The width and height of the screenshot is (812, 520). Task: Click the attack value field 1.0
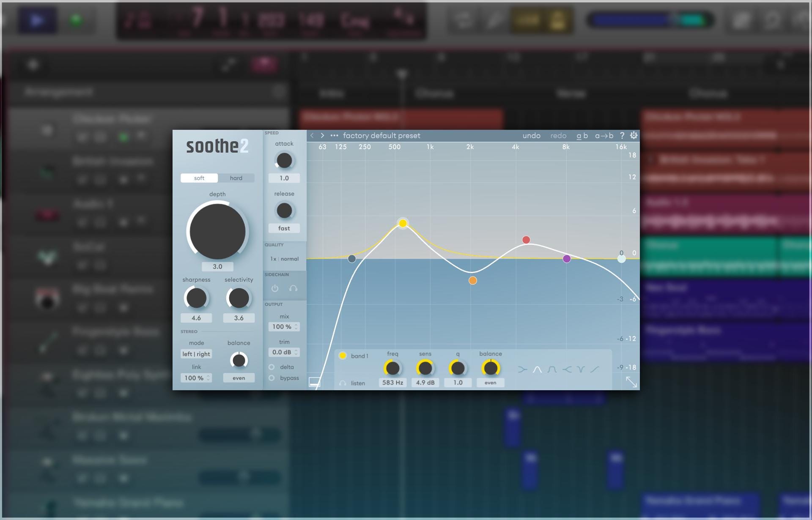(x=284, y=178)
